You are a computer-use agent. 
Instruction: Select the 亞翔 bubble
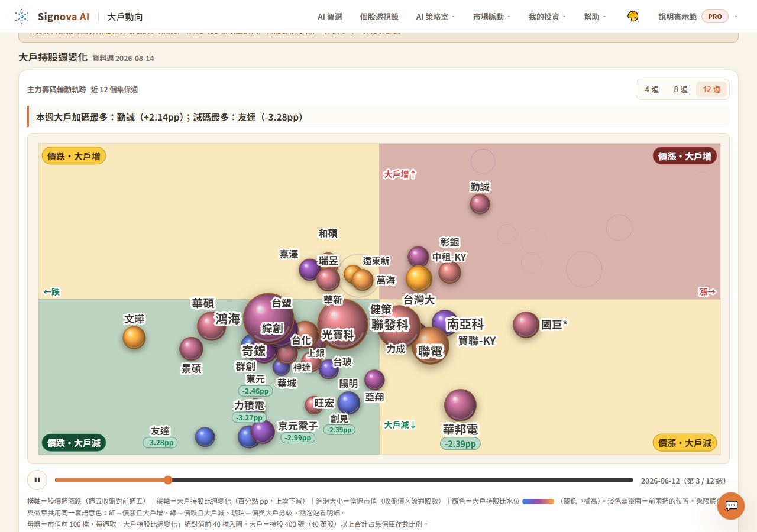tap(374, 379)
